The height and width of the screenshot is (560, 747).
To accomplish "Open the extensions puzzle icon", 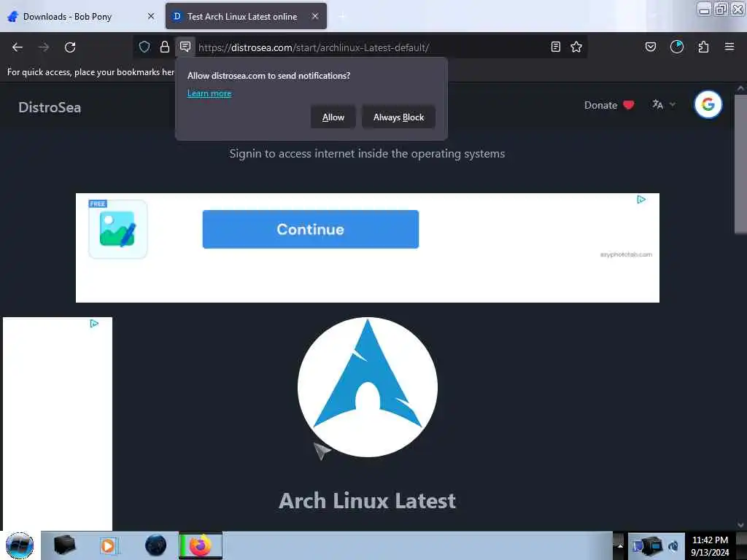I will (703, 47).
